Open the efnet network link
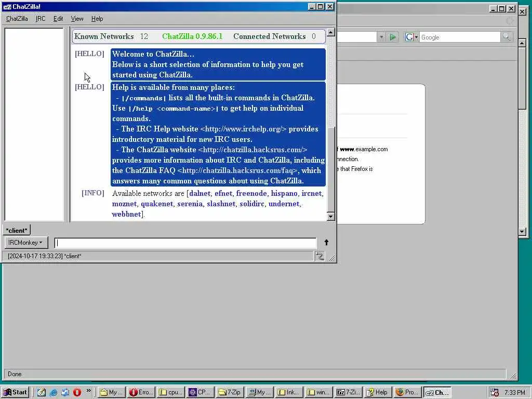Screen dimensions: 532x399 tap(223, 193)
